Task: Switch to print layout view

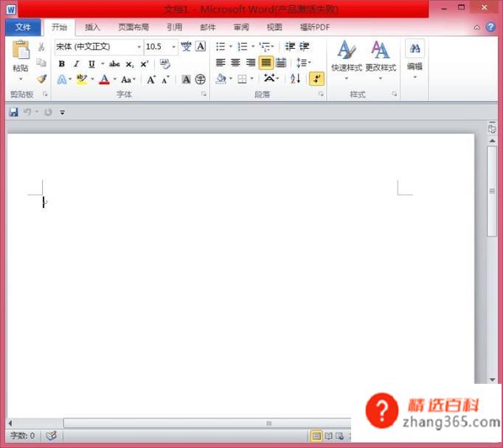Action: click(316, 436)
